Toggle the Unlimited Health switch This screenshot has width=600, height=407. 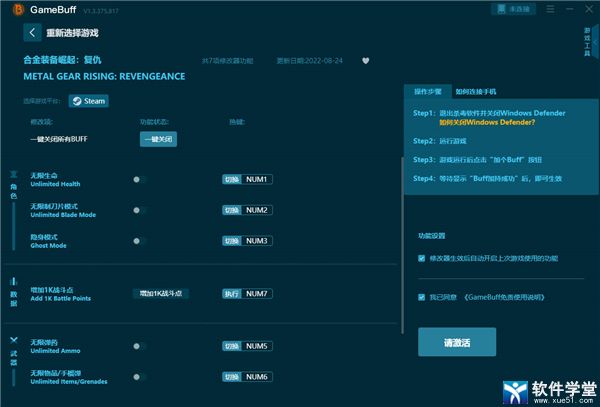point(139,179)
